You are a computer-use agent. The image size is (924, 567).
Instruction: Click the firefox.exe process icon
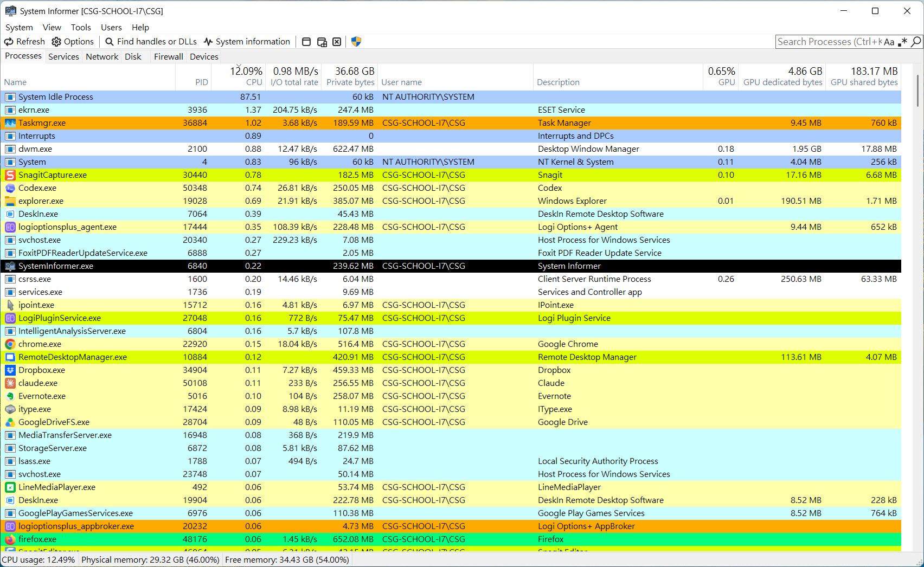coord(10,539)
